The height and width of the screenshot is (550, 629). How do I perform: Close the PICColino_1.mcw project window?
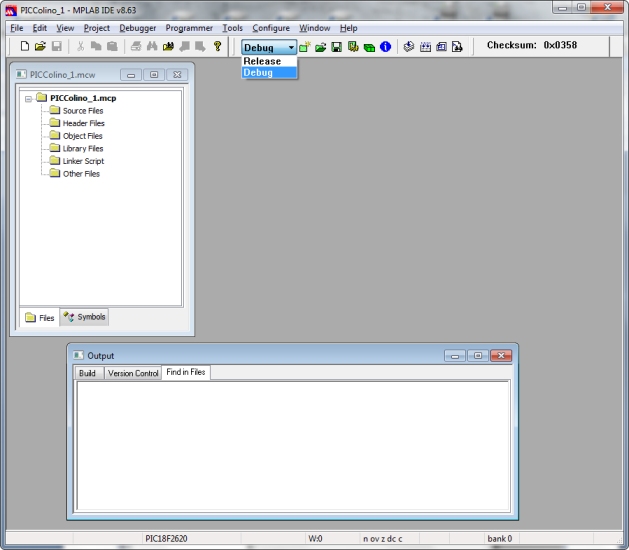coord(177,75)
